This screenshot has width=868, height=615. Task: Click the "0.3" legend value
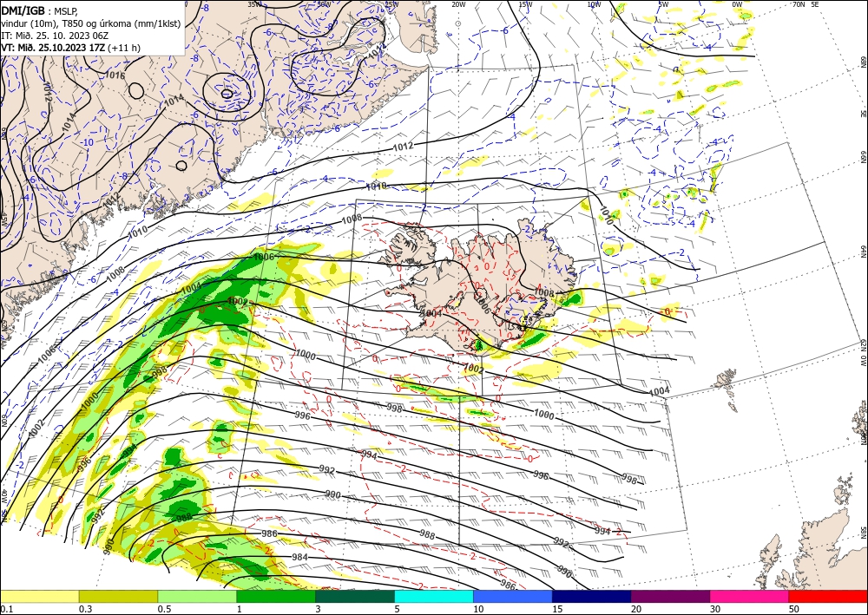(85, 609)
